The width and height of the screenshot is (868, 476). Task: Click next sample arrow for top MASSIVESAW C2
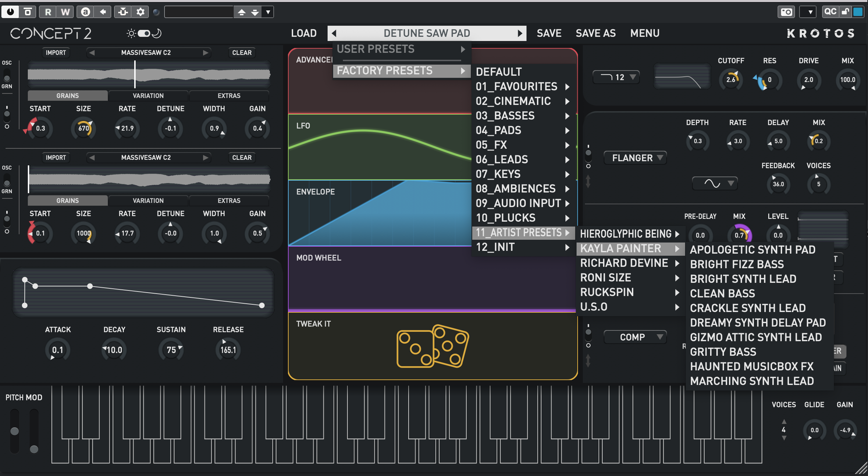(206, 52)
